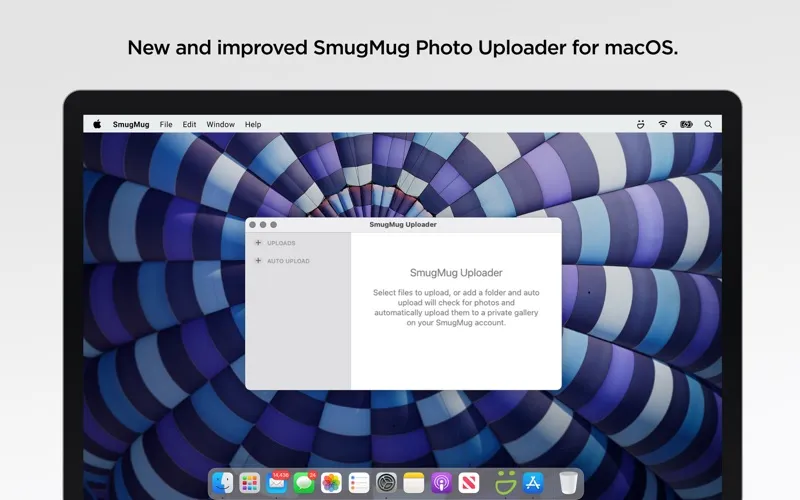Click the SmugMug Uploader window title
Viewport: 800px width, 500px height.
click(403, 224)
